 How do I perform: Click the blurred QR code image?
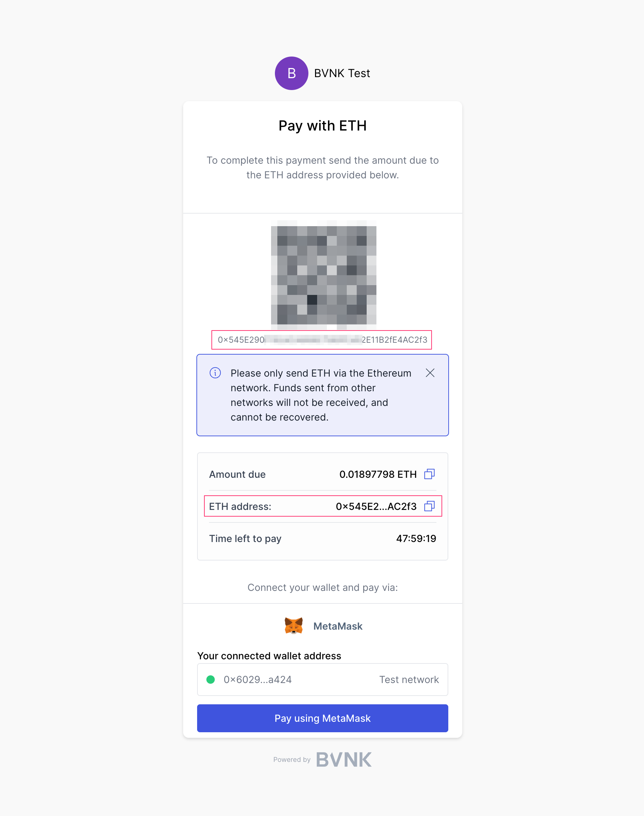[x=323, y=275]
